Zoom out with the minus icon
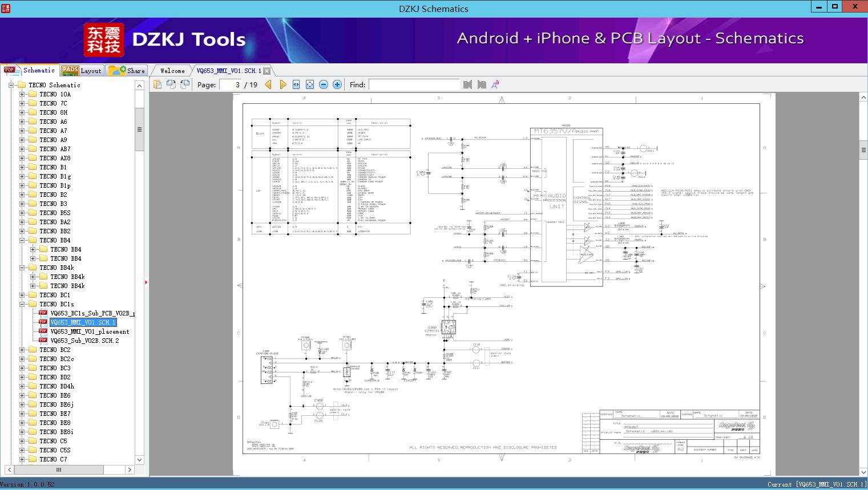The width and height of the screenshot is (868, 490). coord(324,84)
